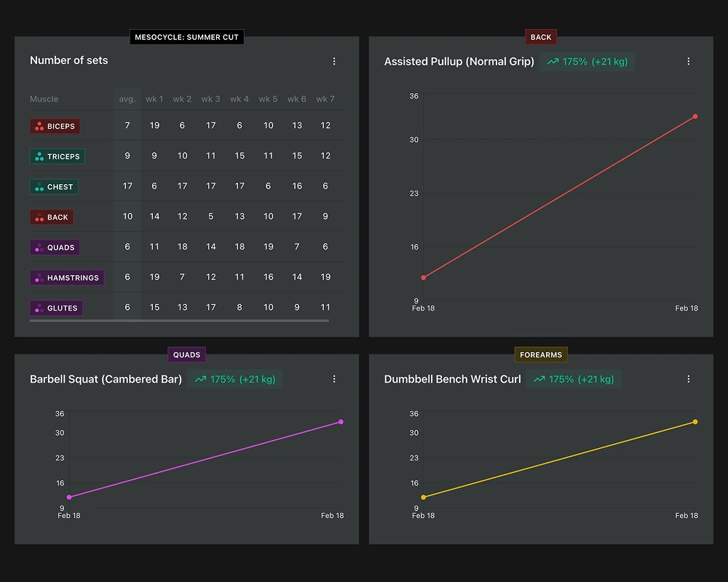Click the TRICEPS muscle icon
Screen dimensions: 728x582
tap(40, 156)
